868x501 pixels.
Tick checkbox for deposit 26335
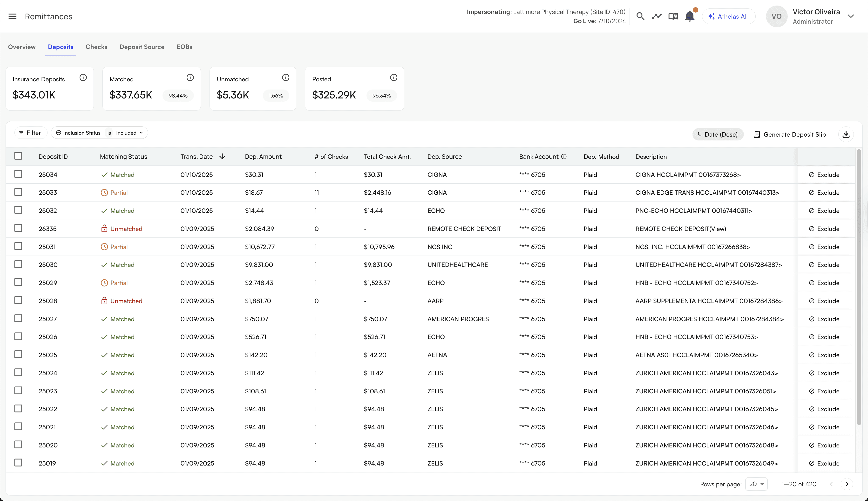tap(18, 228)
